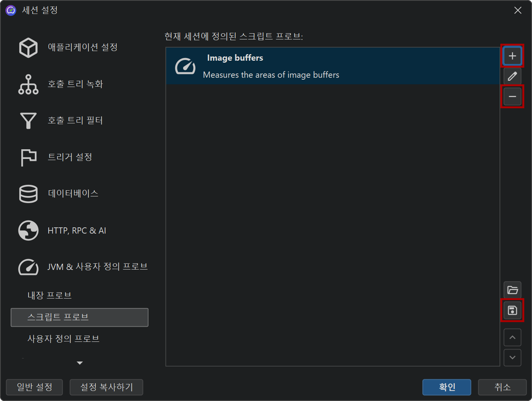Viewport: 532px width, 401px height.
Task: Cancel with the 취소 button
Action: click(x=502, y=387)
